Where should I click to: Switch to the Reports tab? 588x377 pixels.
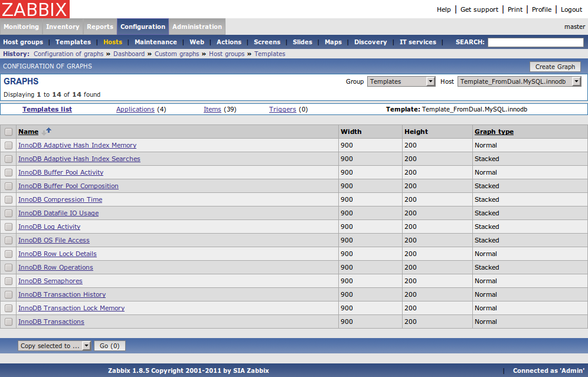(x=100, y=27)
